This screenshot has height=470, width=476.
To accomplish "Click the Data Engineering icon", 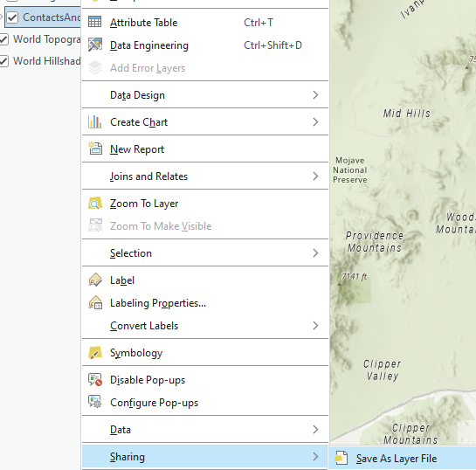I will [x=95, y=45].
